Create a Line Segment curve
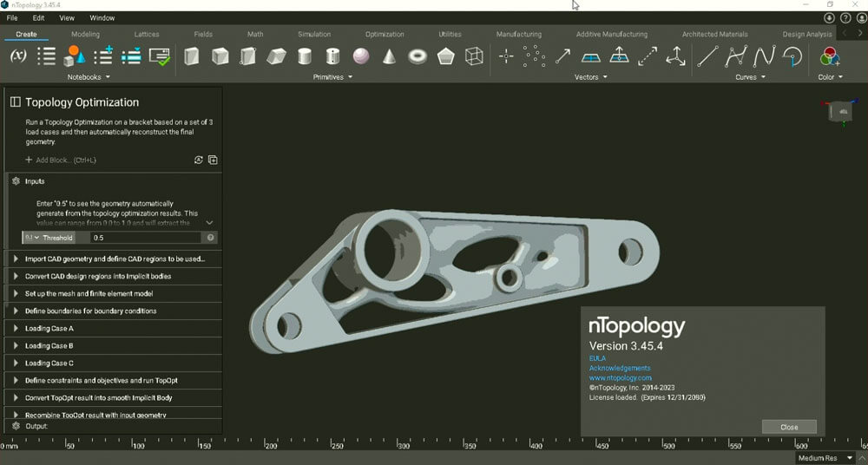The width and height of the screenshot is (868, 465). pyautogui.click(x=708, y=56)
